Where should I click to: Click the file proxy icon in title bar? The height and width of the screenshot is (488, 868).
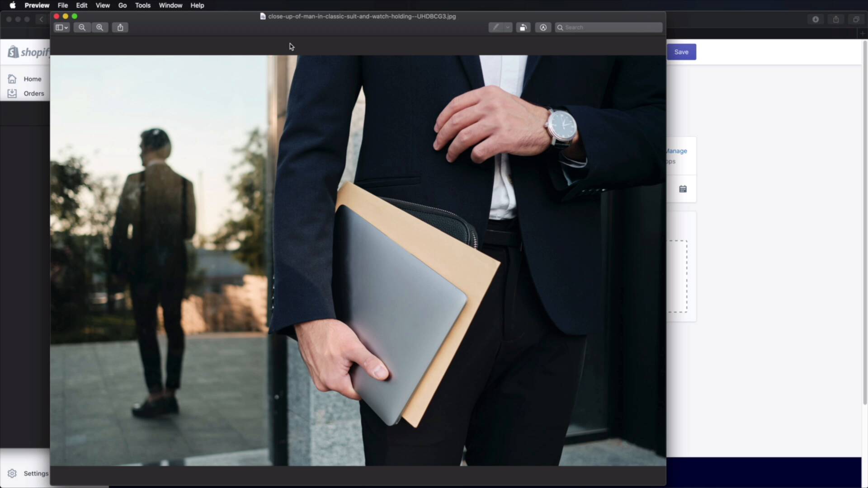click(263, 16)
